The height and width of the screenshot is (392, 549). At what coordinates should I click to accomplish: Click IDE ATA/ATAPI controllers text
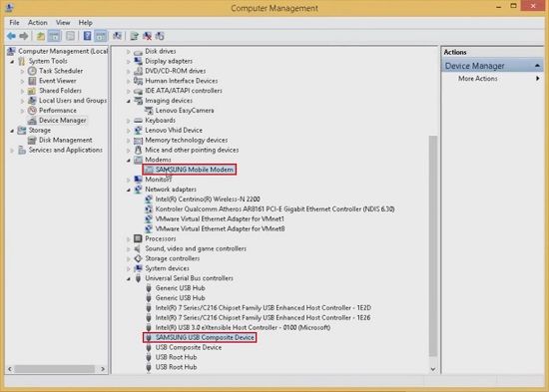tap(184, 91)
